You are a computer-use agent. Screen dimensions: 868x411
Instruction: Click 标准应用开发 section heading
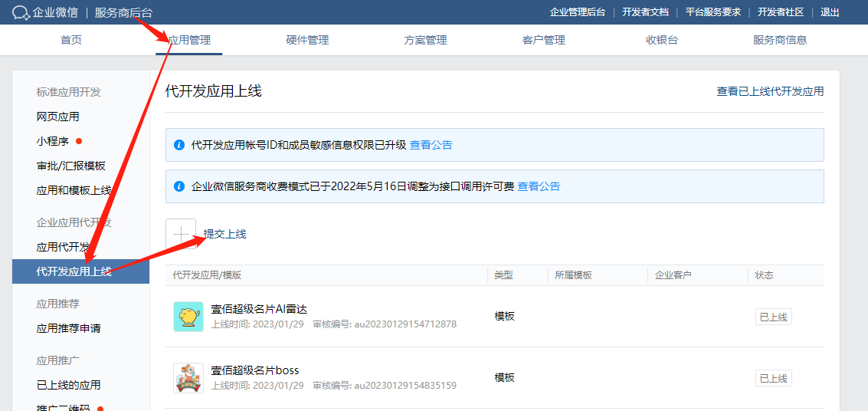coord(69,92)
